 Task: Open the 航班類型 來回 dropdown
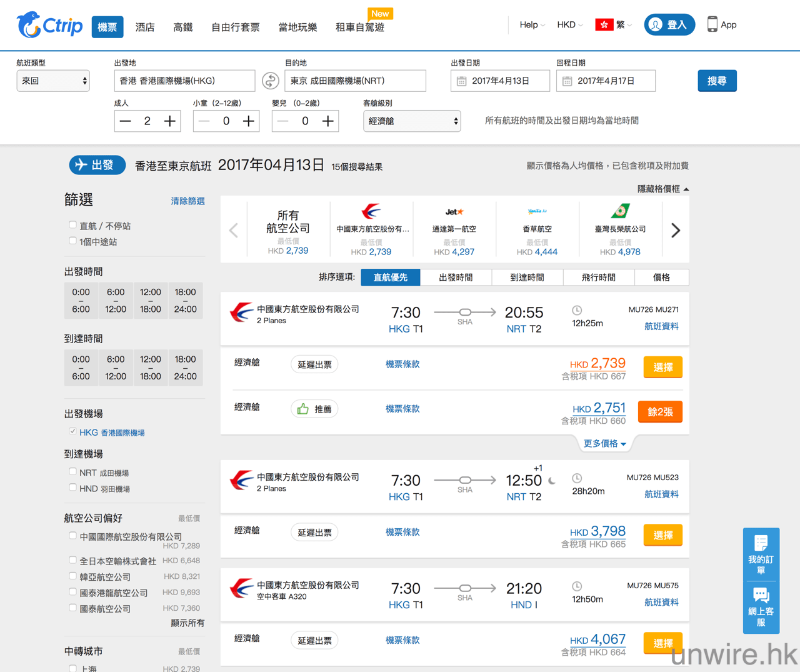tap(53, 81)
